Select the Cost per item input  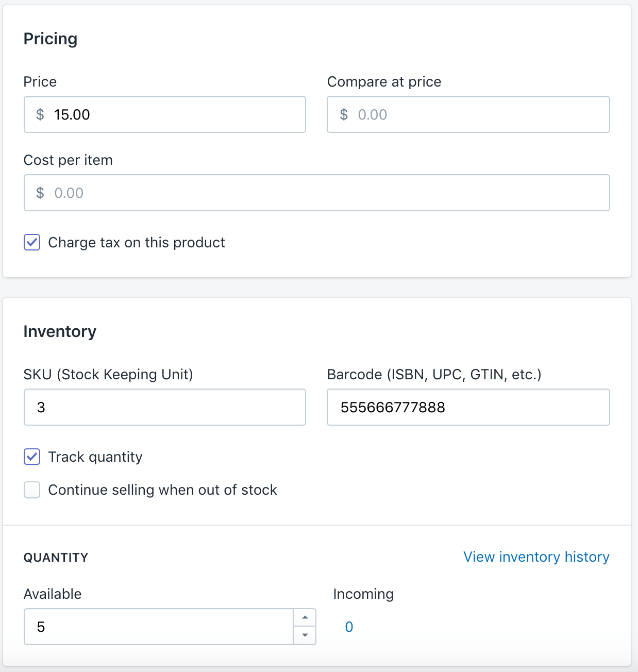[x=317, y=193]
